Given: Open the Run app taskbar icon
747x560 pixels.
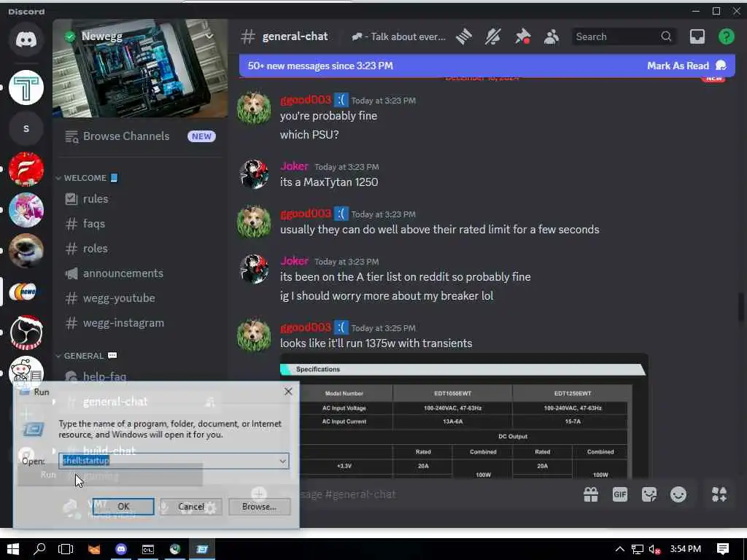Looking at the screenshot, I should tap(203, 549).
